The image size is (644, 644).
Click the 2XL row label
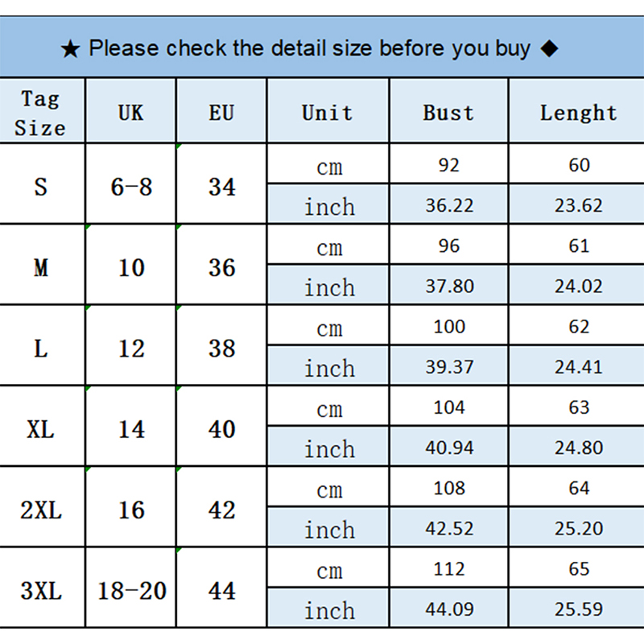click(41, 510)
